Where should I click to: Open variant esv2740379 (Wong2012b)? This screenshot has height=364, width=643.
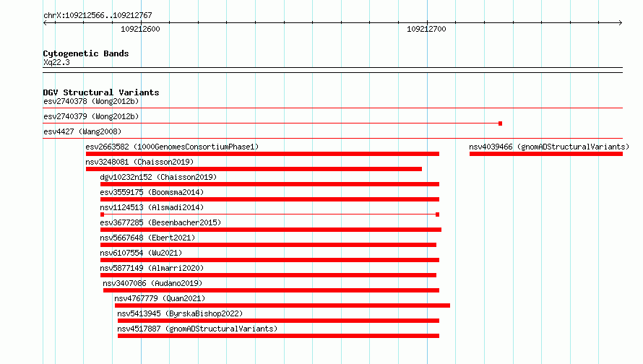(91, 116)
